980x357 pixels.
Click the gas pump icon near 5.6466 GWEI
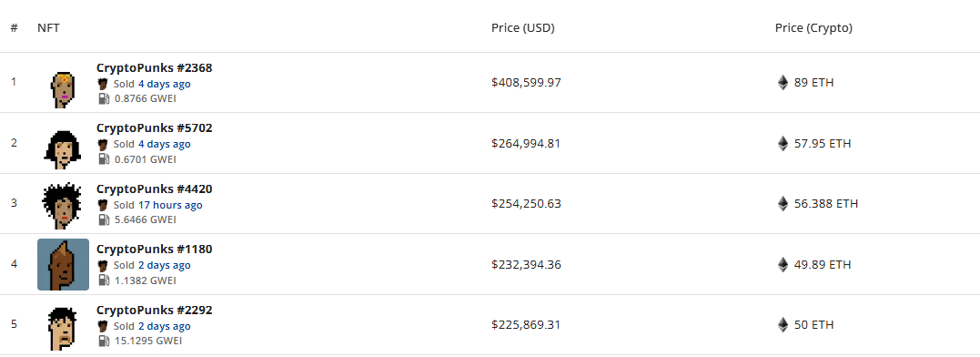tap(104, 220)
